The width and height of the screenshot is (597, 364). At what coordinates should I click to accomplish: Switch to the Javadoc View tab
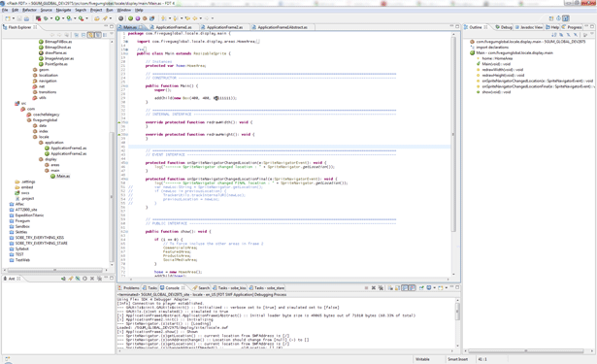528,27
